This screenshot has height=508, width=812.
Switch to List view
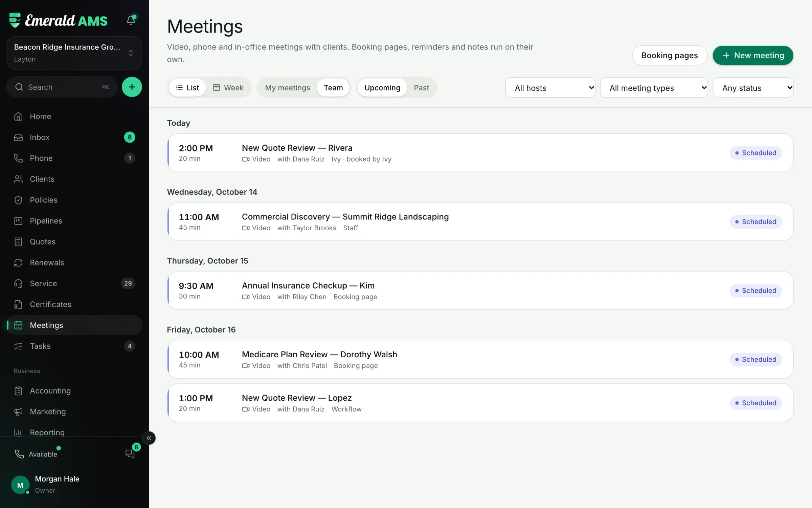(187, 88)
